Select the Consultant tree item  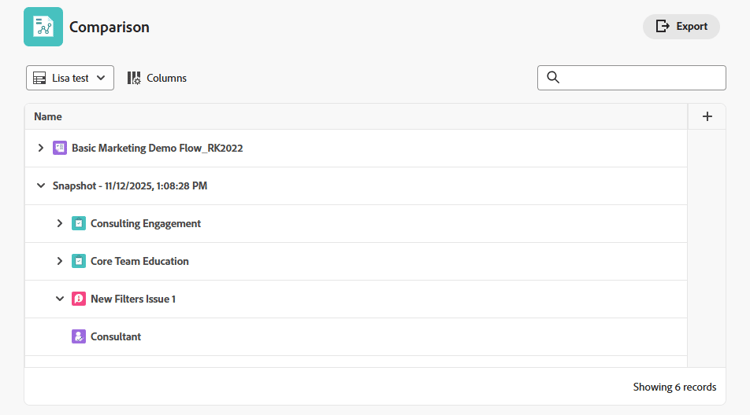tap(115, 337)
